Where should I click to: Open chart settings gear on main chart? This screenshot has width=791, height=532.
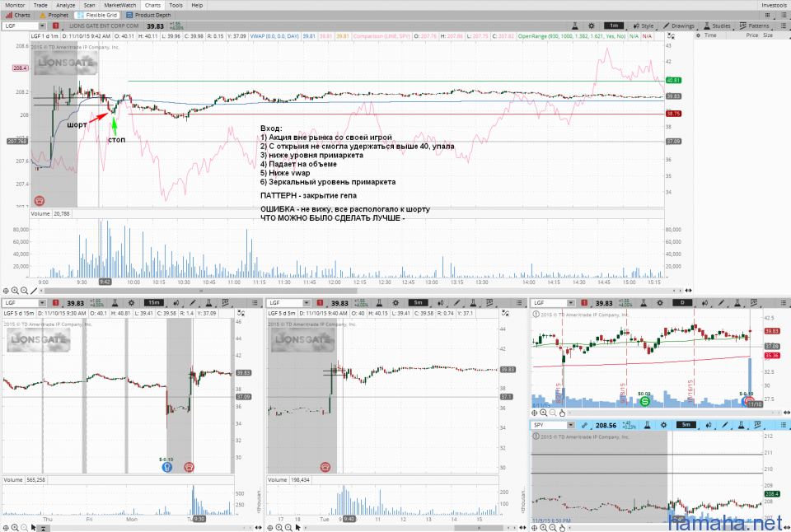pyautogui.click(x=592, y=26)
